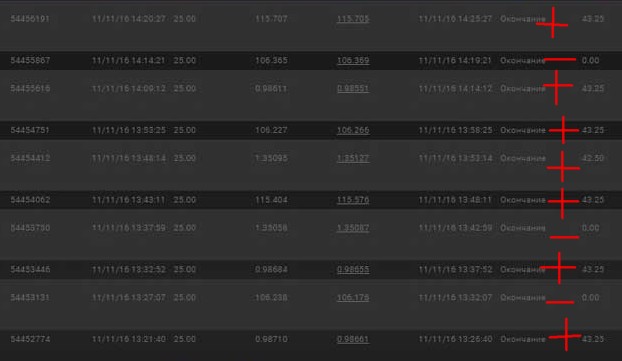This screenshot has width=622, height=361.
Task: Click red plus mark in trade 54456191 row
Action: coord(553,23)
